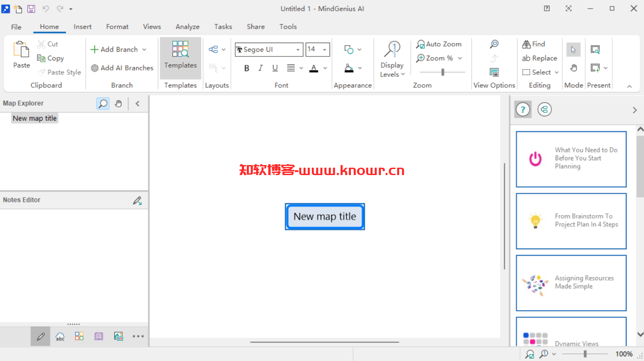Open the Zoom % options
This screenshot has width=644, height=361.
(x=439, y=58)
